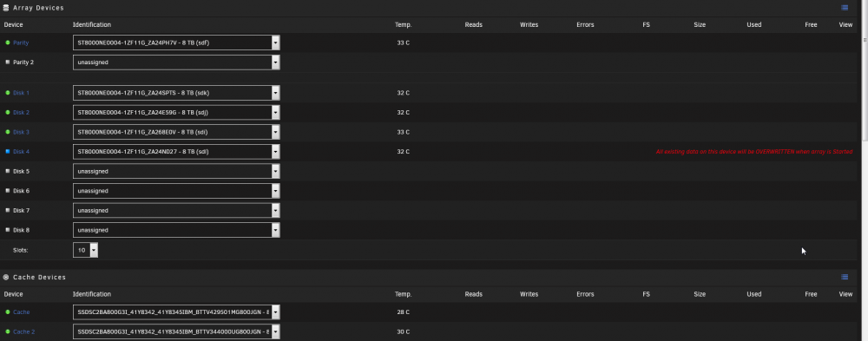Click the grey status square beside Disk 8

coord(8,230)
